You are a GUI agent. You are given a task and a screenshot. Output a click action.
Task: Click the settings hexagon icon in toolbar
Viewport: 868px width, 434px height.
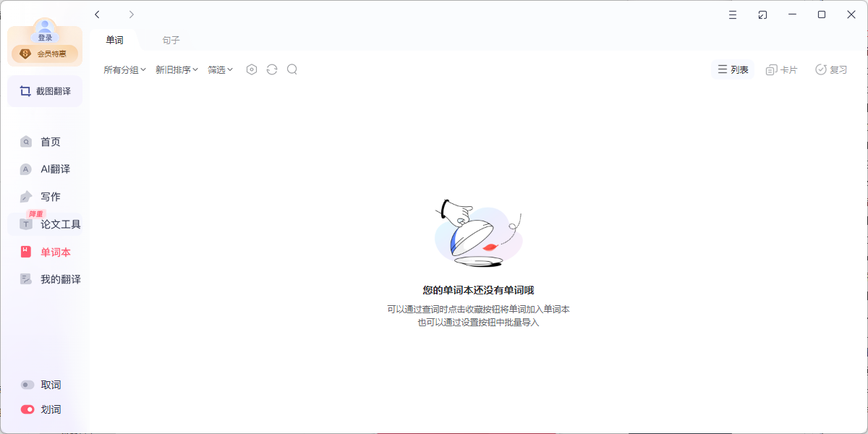(252, 69)
